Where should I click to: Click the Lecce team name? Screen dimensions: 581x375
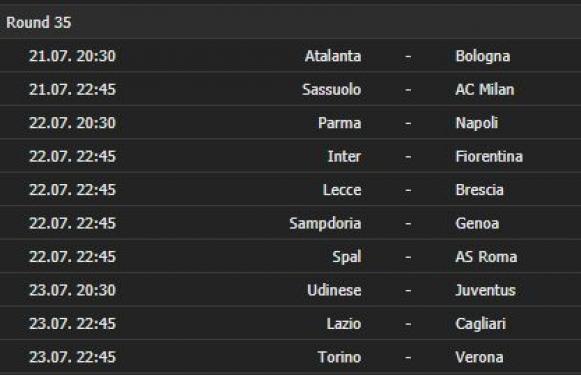click(x=342, y=190)
